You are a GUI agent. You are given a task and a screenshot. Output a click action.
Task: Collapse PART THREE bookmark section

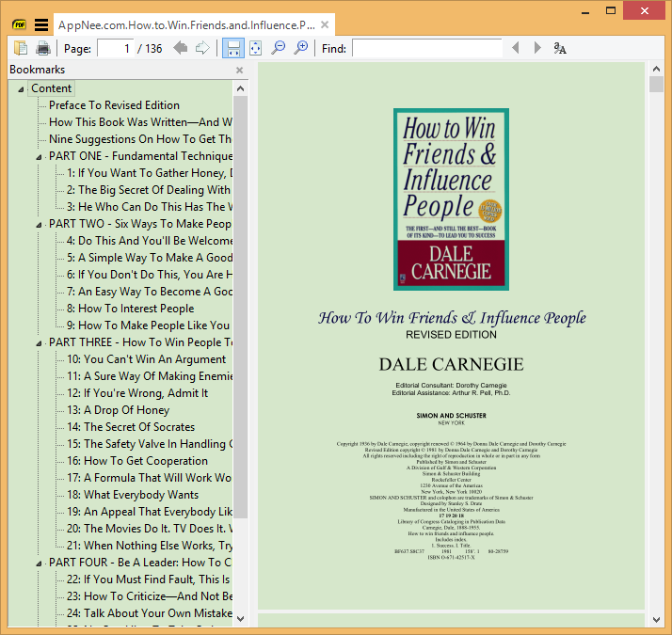pos(39,343)
